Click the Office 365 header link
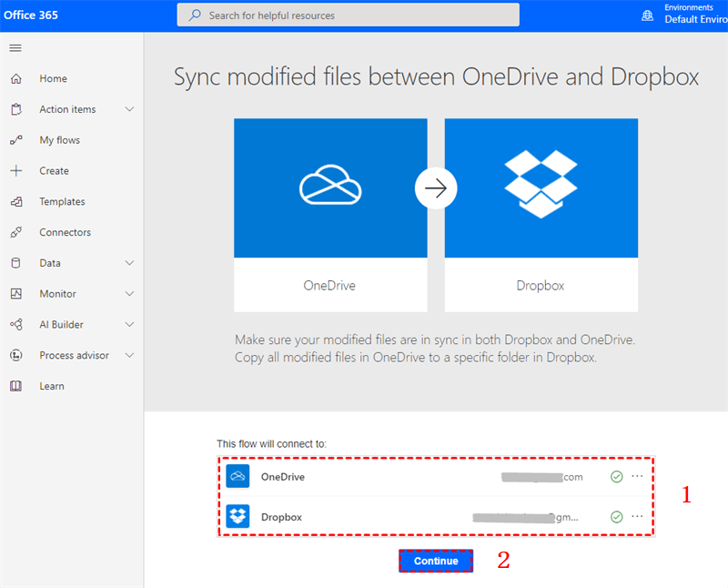Image resolution: width=728 pixels, height=588 pixels. pos(31,15)
